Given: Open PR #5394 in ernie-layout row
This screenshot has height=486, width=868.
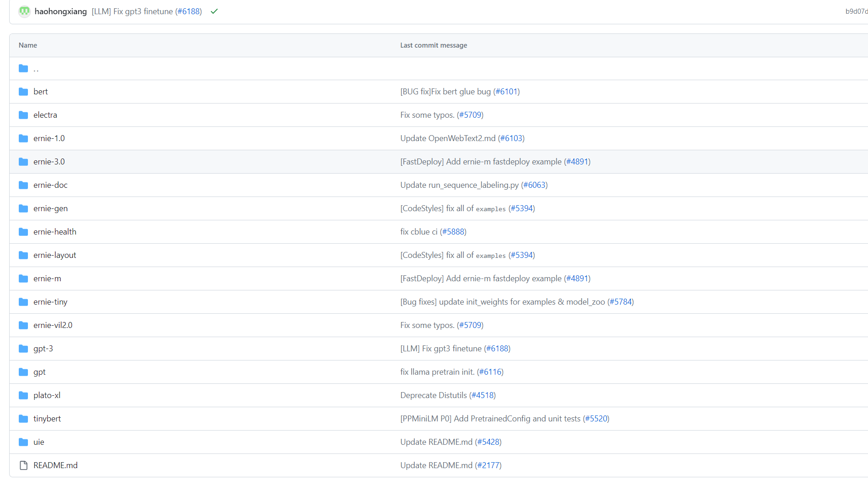Looking at the screenshot, I should click(x=522, y=255).
